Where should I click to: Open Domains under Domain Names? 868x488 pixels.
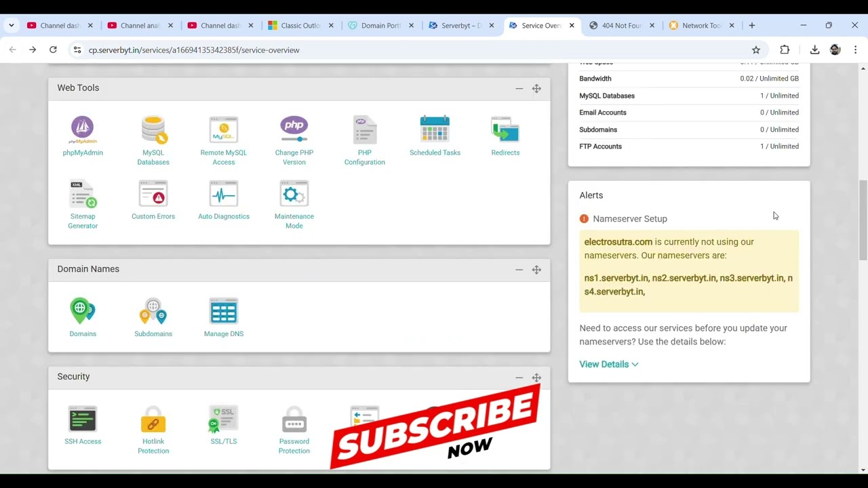coord(83,317)
